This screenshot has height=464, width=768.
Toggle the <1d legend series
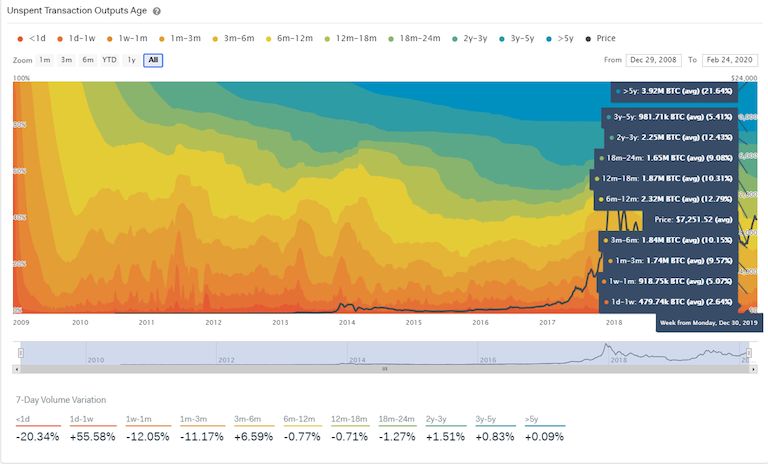tap(31, 38)
